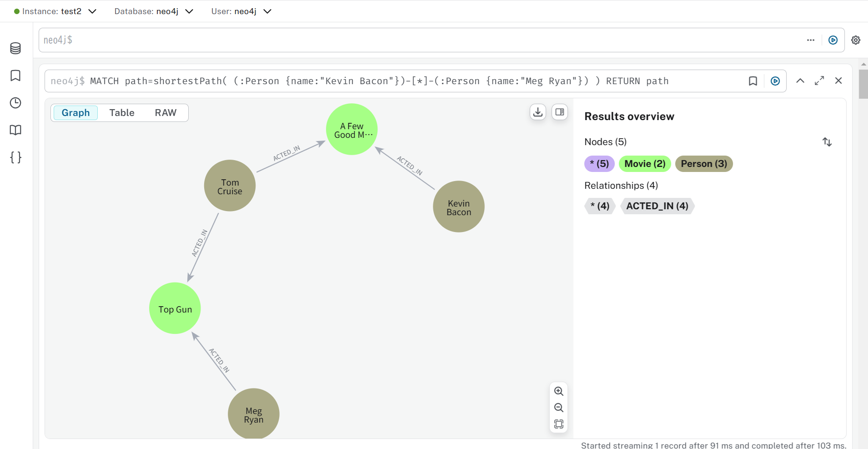Open the Database neo4j dropdown
Image resolution: width=868 pixels, height=449 pixels.
pyautogui.click(x=190, y=11)
